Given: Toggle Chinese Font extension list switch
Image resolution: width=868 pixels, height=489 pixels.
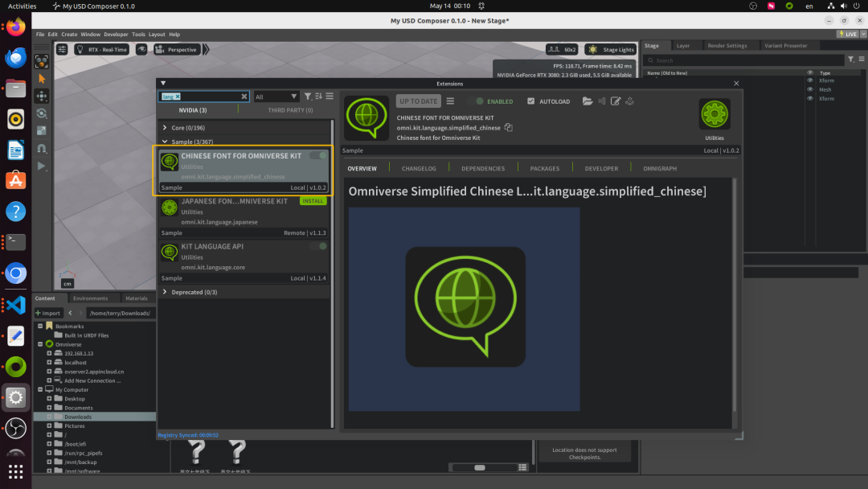Looking at the screenshot, I should click(x=318, y=155).
